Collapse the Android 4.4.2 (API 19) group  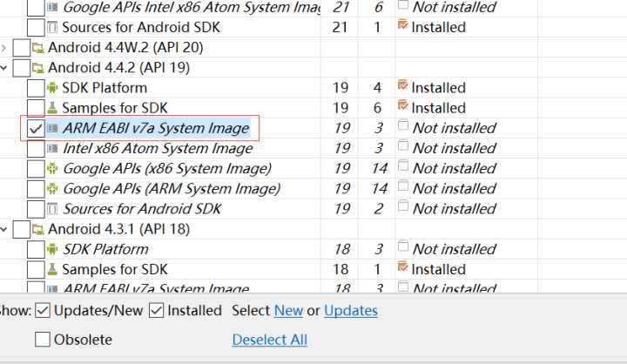tap(5, 67)
